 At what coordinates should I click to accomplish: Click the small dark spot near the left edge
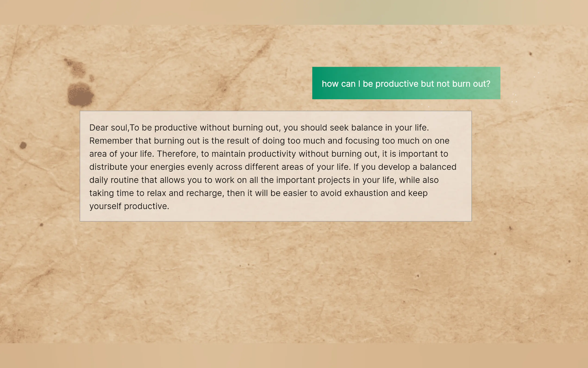(23, 145)
